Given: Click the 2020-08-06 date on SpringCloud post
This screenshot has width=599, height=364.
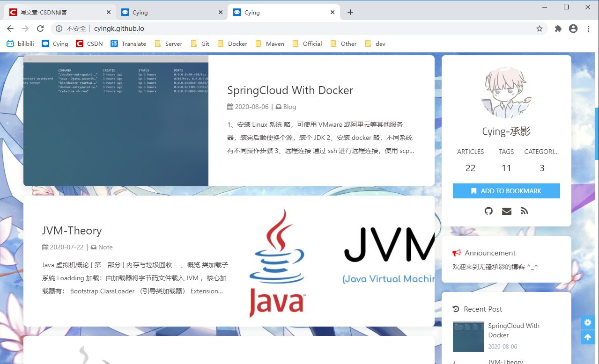Looking at the screenshot, I should click(251, 107).
